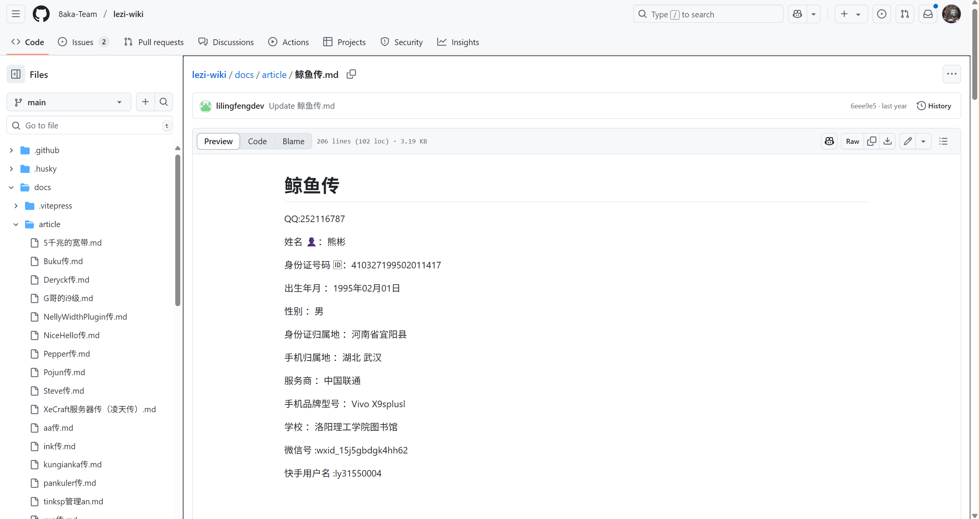
Task: Open file History
Action: pos(934,106)
